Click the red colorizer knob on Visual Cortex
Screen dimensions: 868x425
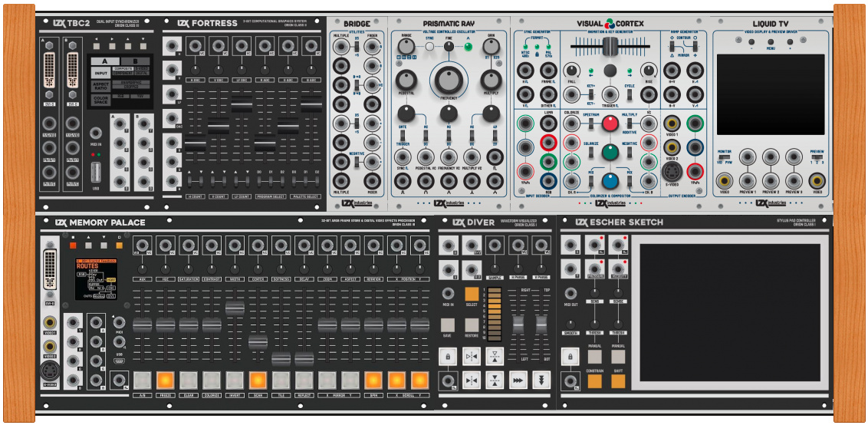[610, 123]
